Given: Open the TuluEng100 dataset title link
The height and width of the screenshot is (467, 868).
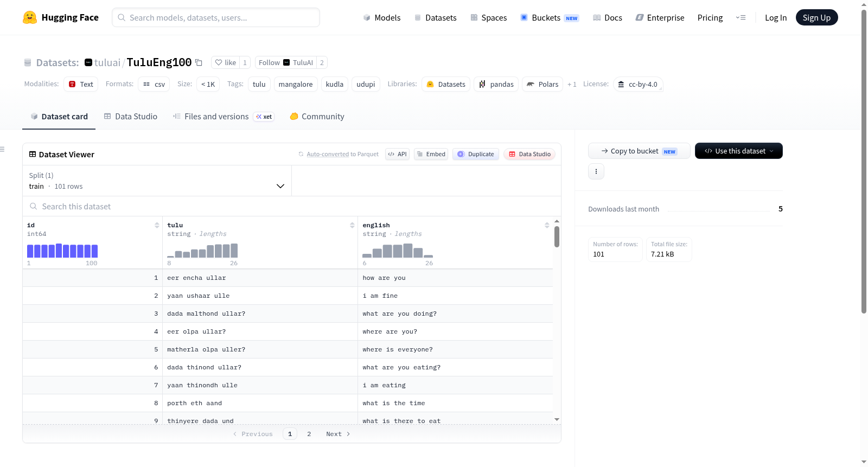Looking at the screenshot, I should (x=159, y=62).
